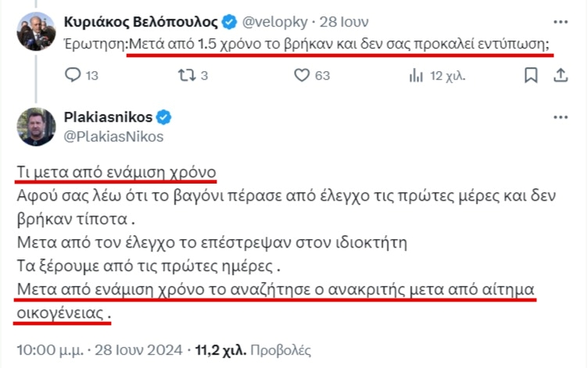Click the 12 χιλ. views count
588x368 pixels.
click(447, 76)
